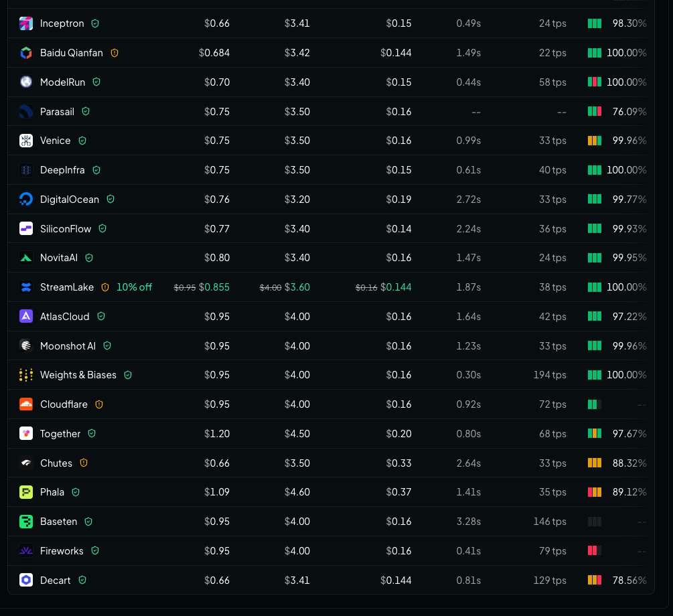Click the Decart provider logo

[x=25, y=580]
